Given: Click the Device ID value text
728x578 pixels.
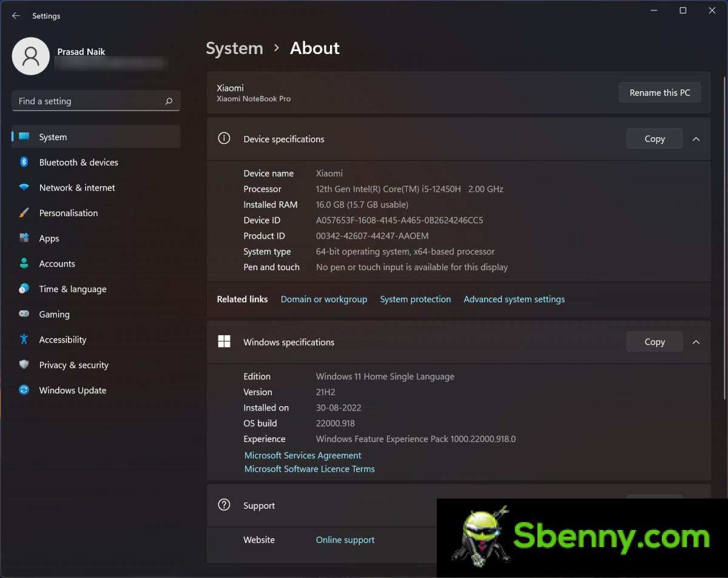Looking at the screenshot, I should (x=400, y=220).
